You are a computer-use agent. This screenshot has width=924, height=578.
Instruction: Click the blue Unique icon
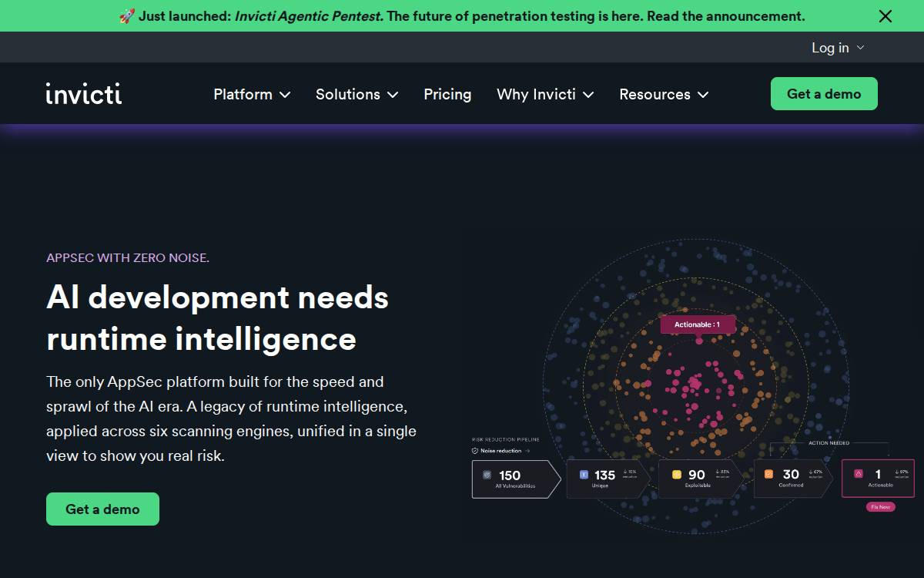[x=584, y=475]
